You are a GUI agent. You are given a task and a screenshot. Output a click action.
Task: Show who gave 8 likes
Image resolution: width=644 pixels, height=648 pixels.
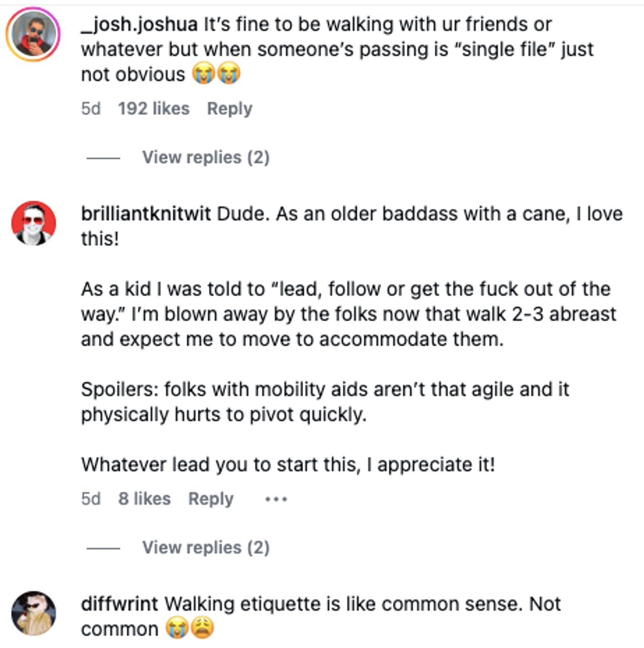point(144,499)
